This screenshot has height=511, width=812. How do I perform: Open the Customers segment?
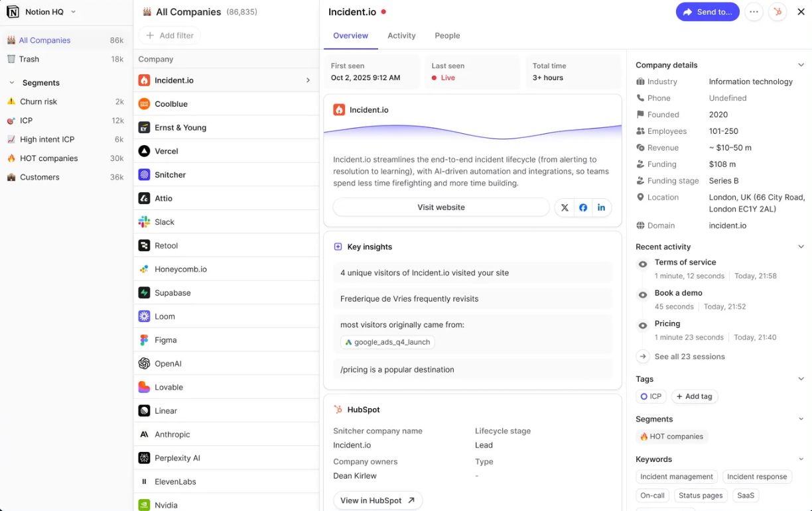pyautogui.click(x=65, y=177)
